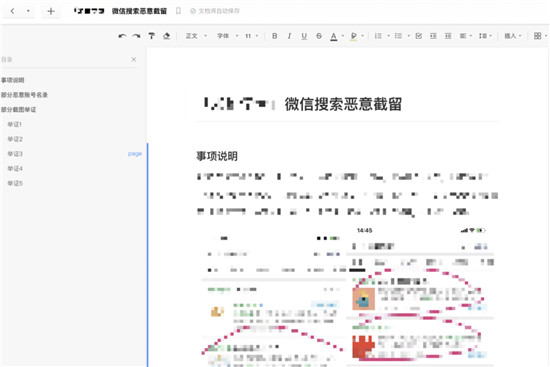Select 举证2 in the outline
This screenshot has height=367, width=550.
15,139
